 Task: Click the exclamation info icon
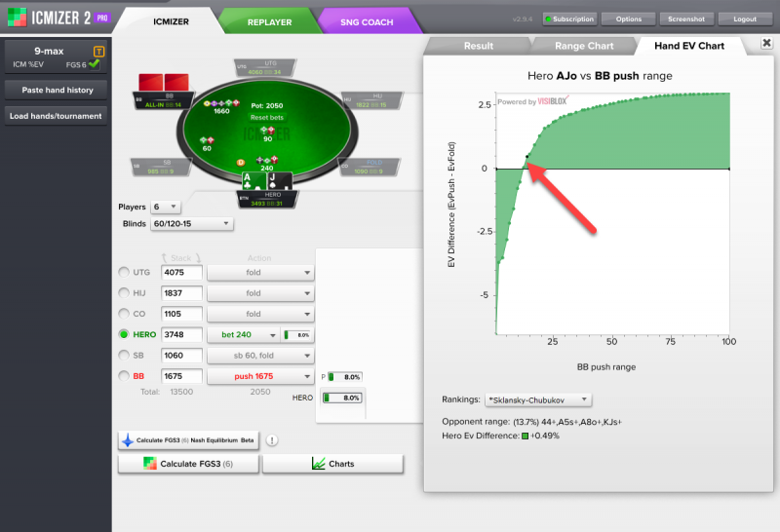coord(271,440)
